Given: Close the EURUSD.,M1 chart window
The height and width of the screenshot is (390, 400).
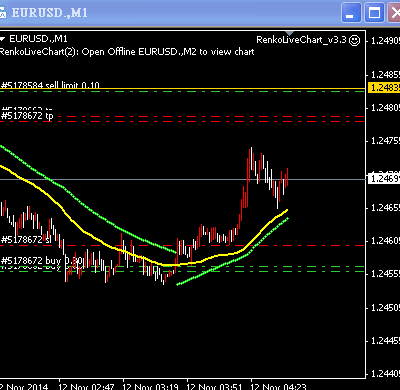Looking at the screenshot, I should [x=394, y=13].
